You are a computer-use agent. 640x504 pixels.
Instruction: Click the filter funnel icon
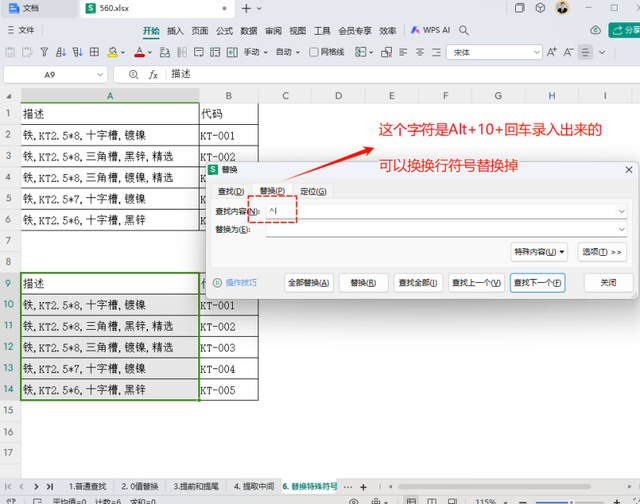[x=44, y=52]
